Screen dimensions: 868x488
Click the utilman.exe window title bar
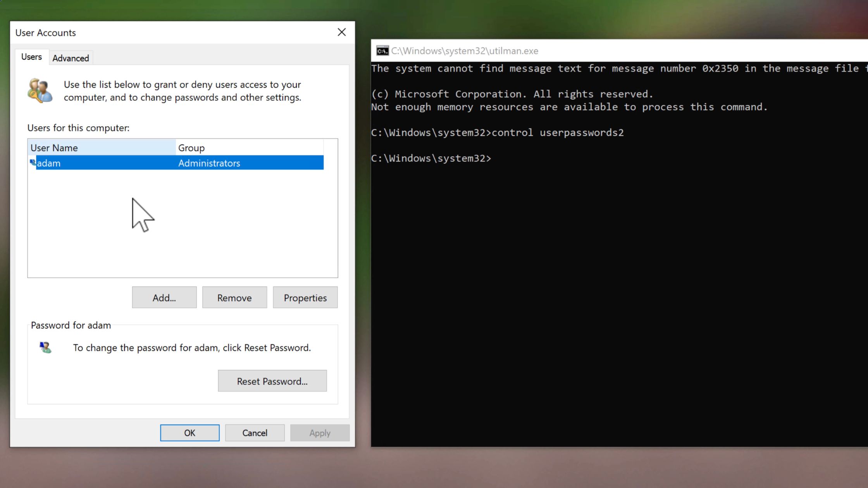tap(619, 51)
